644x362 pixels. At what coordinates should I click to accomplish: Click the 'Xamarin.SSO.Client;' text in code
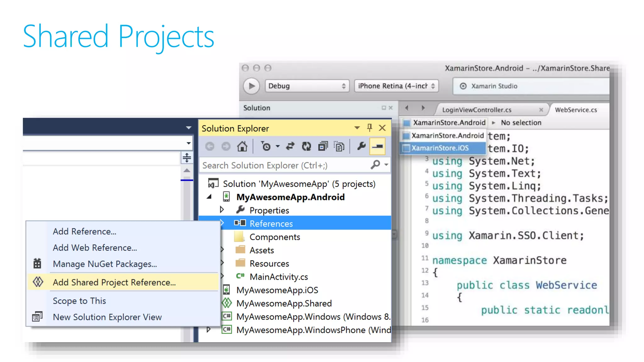[526, 235]
